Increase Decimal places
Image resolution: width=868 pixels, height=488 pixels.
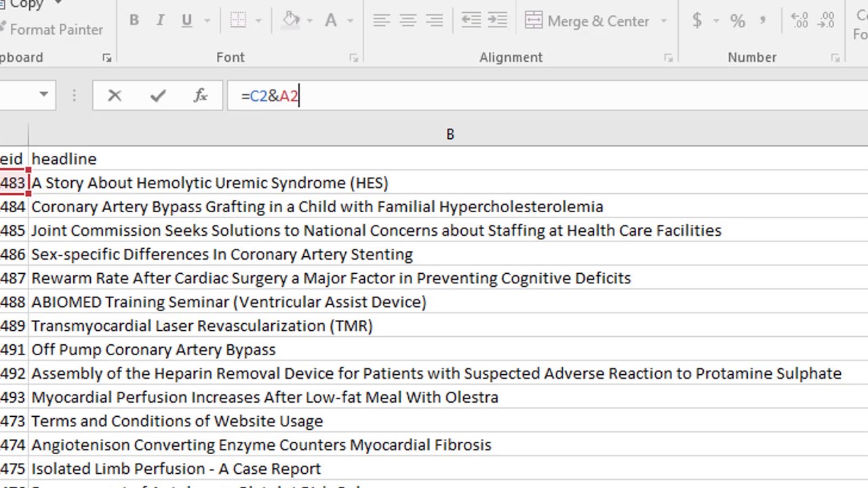(800, 20)
